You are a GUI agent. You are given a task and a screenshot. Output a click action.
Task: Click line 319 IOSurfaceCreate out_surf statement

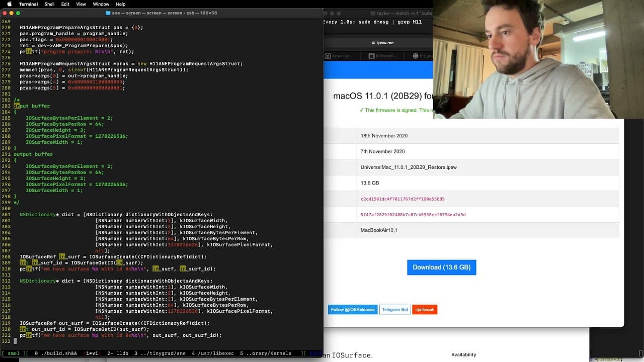(x=115, y=323)
